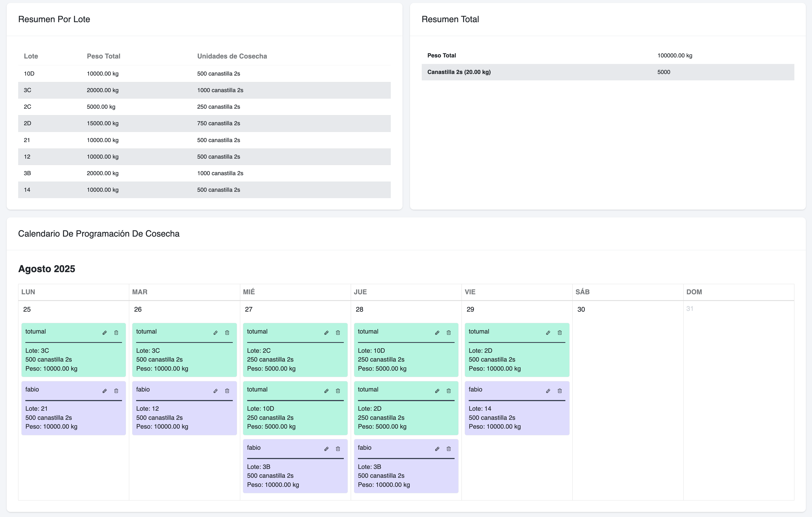The width and height of the screenshot is (812, 517).
Task: Edit the totumal Lote 3C event on day 26
Action: tap(215, 333)
